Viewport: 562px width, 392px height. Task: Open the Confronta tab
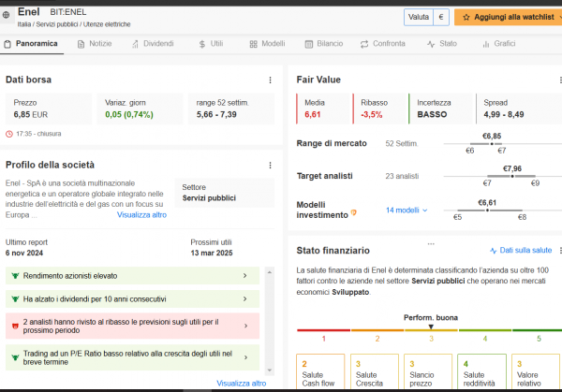point(383,44)
